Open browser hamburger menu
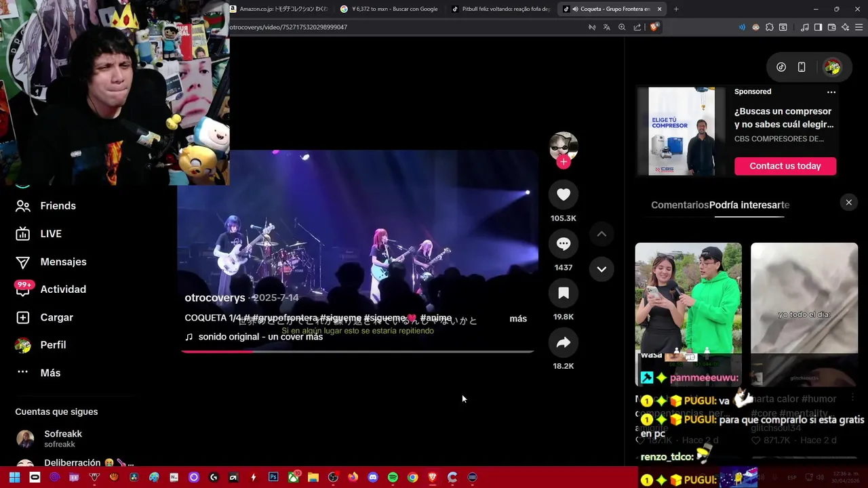Screen dimensions: 868x488 coord(859,27)
